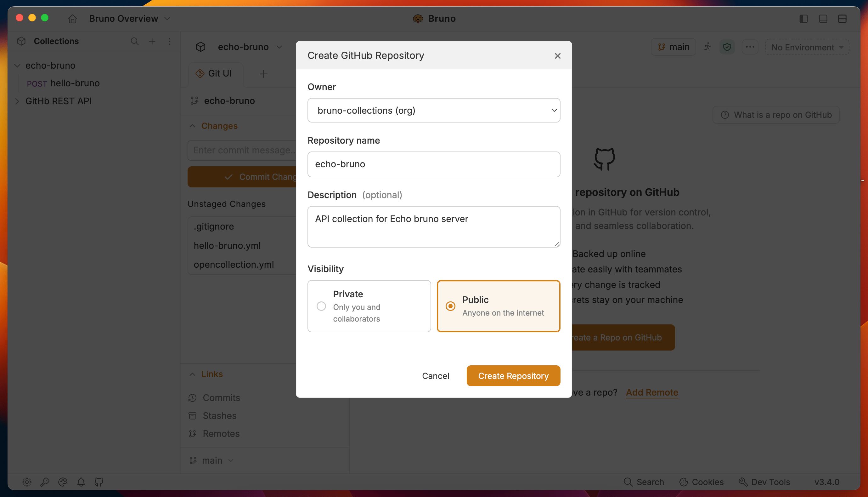Image resolution: width=868 pixels, height=497 pixels.
Task: Focus the Repository name field
Action: pyautogui.click(x=434, y=164)
